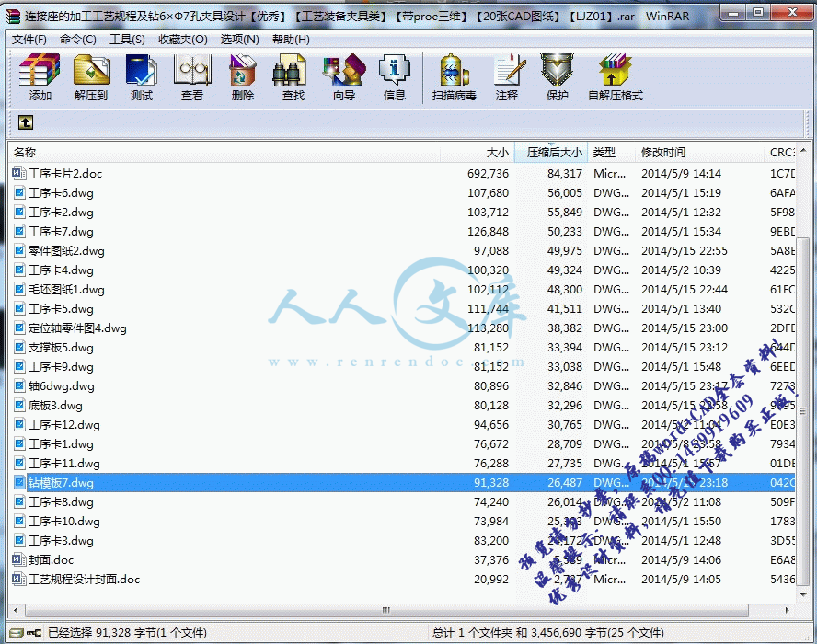Click the 解压到 (Extract To) toolbar icon
The width and height of the screenshot is (817, 644).
click(x=91, y=70)
